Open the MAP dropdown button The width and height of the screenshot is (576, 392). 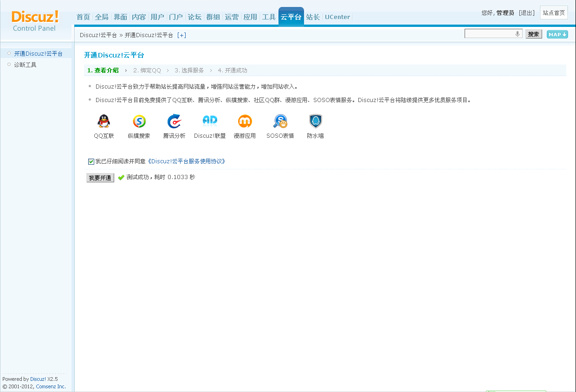557,34
